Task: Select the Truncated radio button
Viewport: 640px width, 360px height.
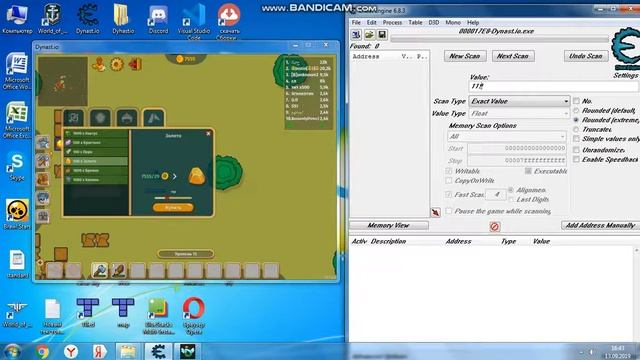Action: click(576, 129)
